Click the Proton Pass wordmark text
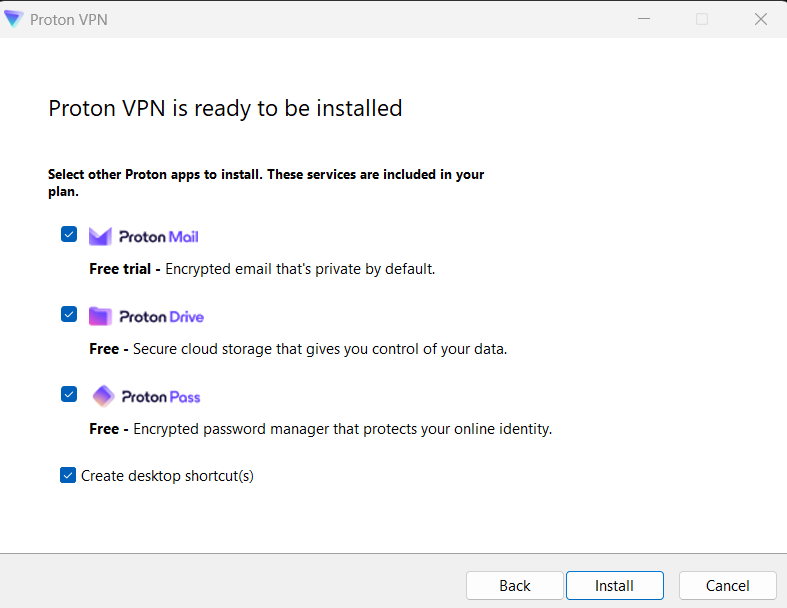Screen dimensions: 787x608 coord(161,397)
